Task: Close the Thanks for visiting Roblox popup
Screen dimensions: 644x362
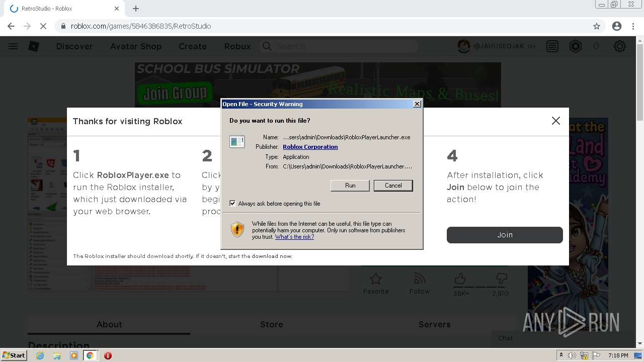Action: [x=555, y=121]
